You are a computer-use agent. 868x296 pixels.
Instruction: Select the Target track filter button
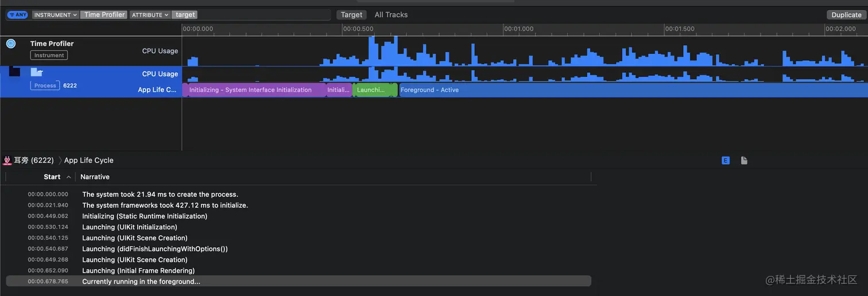pos(351,15)
